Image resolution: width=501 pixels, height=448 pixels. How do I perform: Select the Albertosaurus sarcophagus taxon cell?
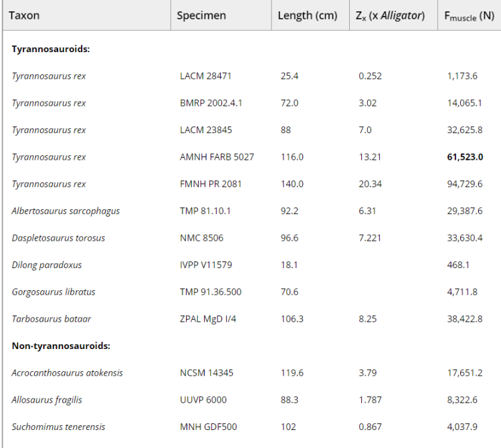[x=66, y=211]
